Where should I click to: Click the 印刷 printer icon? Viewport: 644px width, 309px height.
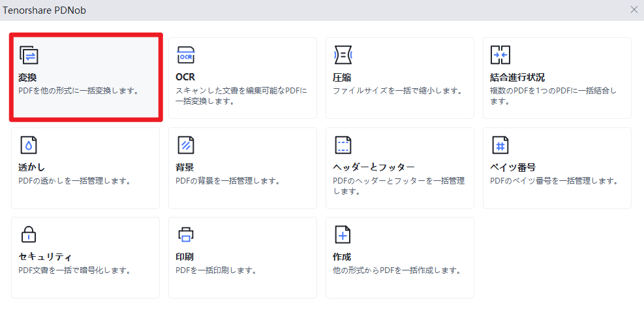pyautogui.click(x=186, y=235)
